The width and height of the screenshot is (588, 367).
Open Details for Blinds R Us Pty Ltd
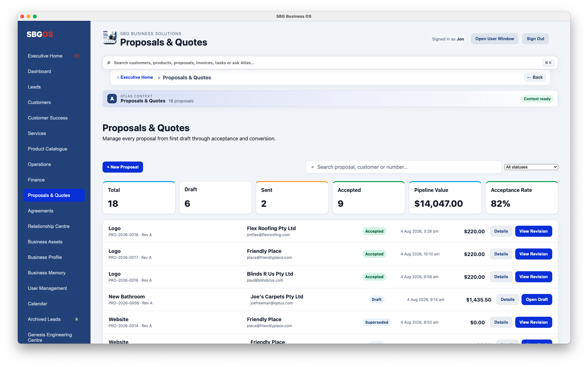[501, 277]
